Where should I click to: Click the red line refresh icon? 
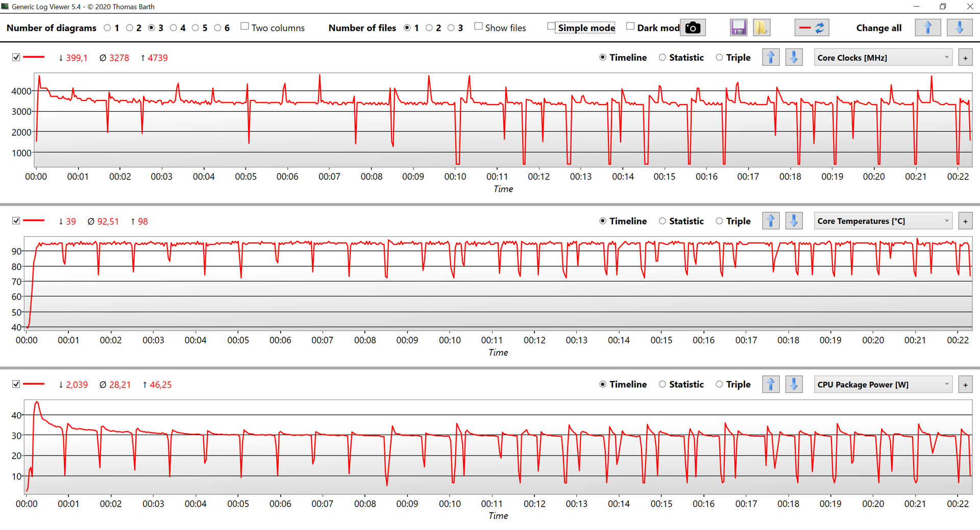[x=812, y=28]
